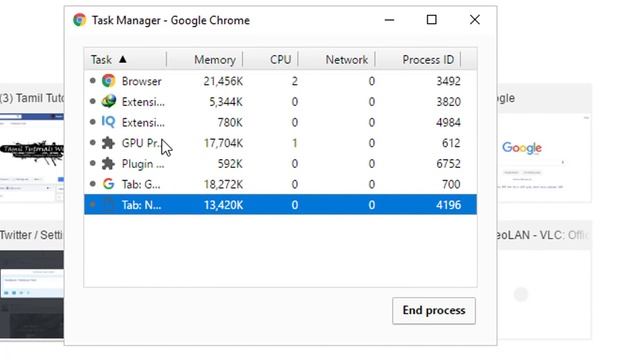Click the process ID 612
This screenshot has height=360, width=640.
pyautogui.click(x=451, y=143)
